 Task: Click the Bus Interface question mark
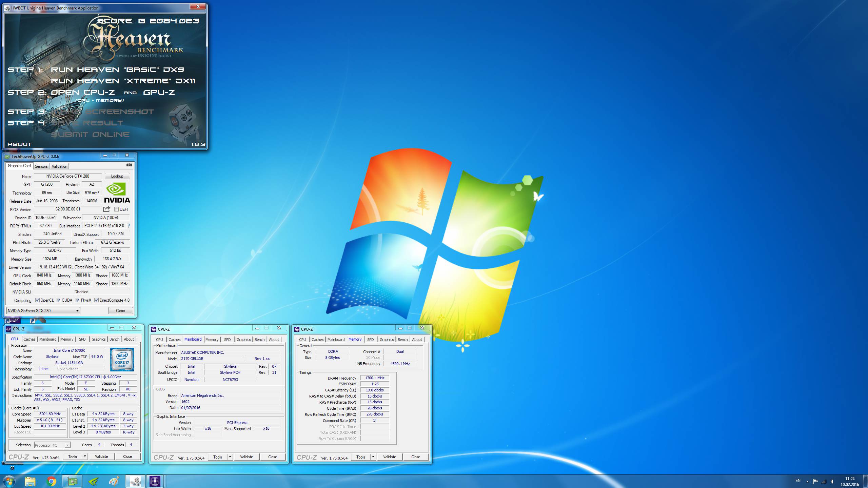[129, 226]
